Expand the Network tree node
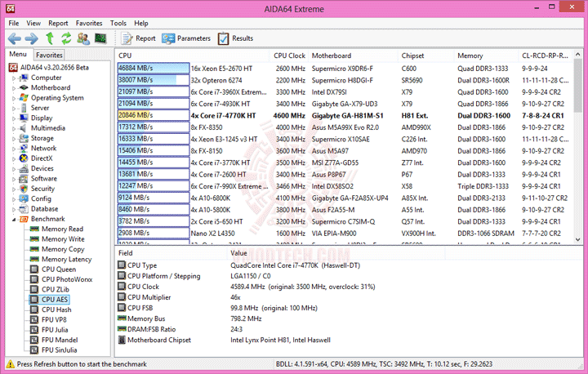This screenshot has height=374, width=588. pyautogui.click(x=14, y=149)
